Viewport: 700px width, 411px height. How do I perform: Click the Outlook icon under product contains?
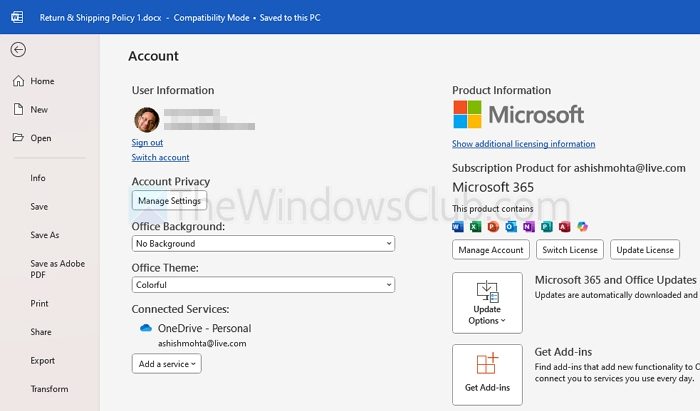pos(511,227)
